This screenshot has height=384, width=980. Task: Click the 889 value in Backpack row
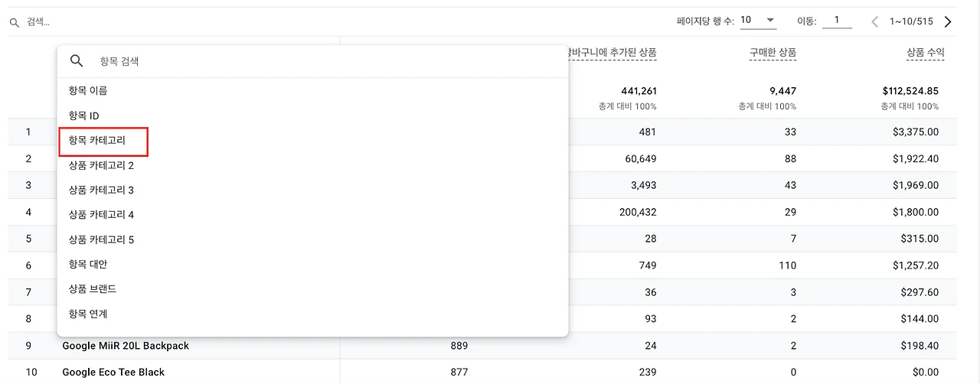(459, 346)
